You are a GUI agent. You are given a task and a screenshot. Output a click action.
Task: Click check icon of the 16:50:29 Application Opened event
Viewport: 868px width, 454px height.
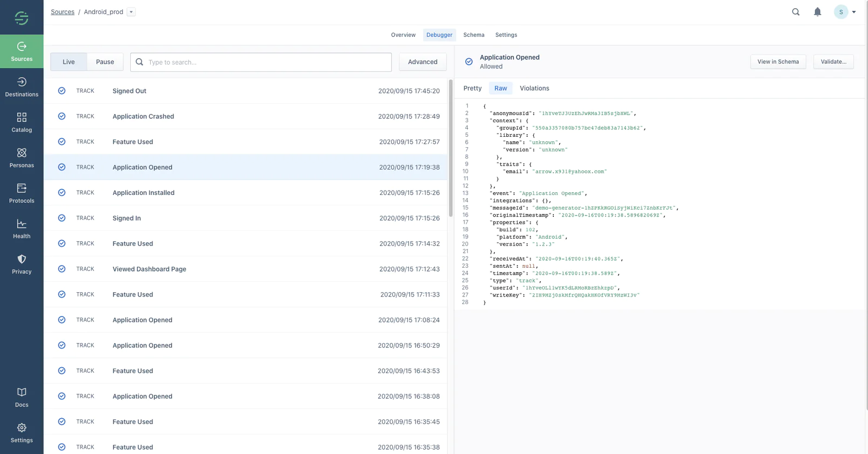tap(62, 345)
